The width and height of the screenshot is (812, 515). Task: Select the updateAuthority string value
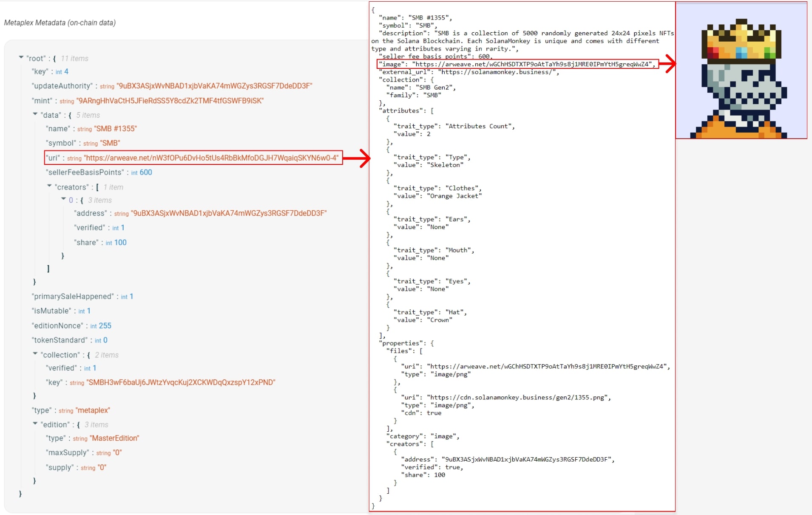pyautogui.click(x=215, y=86)
